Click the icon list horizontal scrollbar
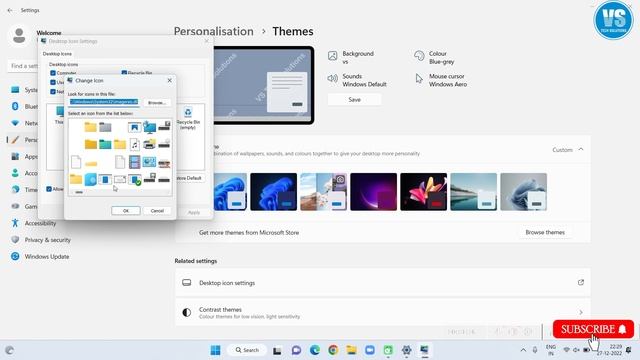The width and height of the screenshot is (640, 360). click(120, 192)
